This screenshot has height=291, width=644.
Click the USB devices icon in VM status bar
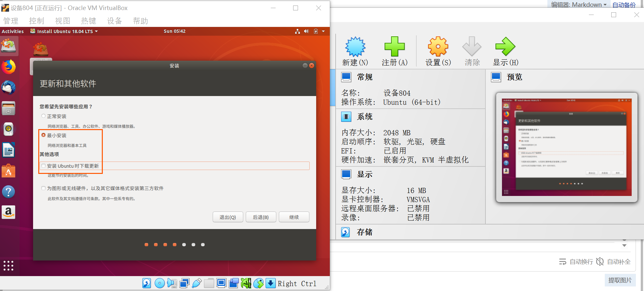(x=197, y=283)
